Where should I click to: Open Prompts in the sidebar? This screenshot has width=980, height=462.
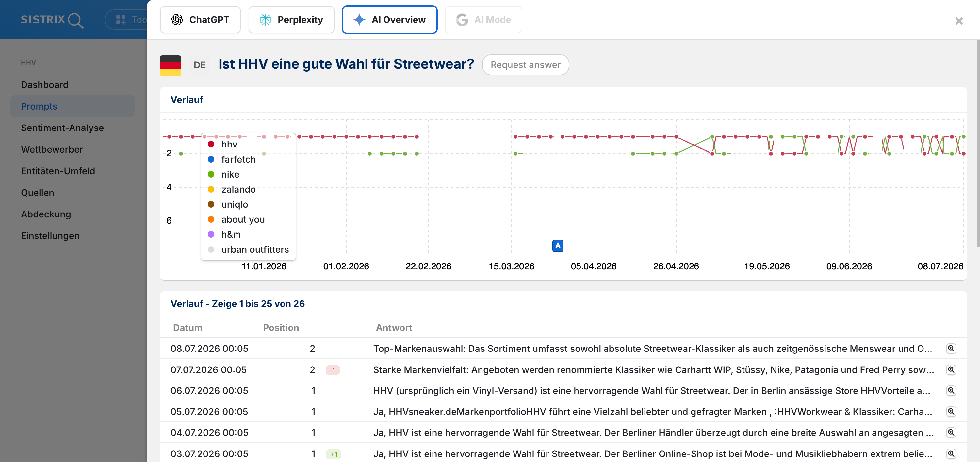(x=73, y=106)
